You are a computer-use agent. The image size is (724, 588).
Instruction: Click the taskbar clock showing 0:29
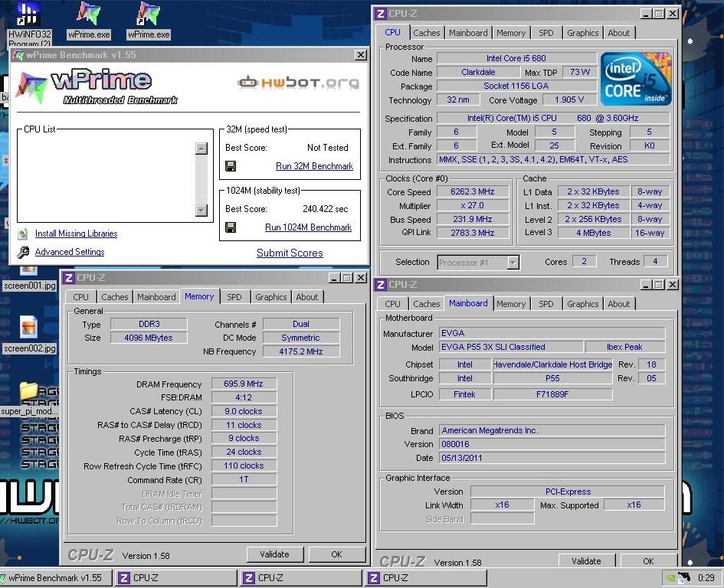(706, 578)
